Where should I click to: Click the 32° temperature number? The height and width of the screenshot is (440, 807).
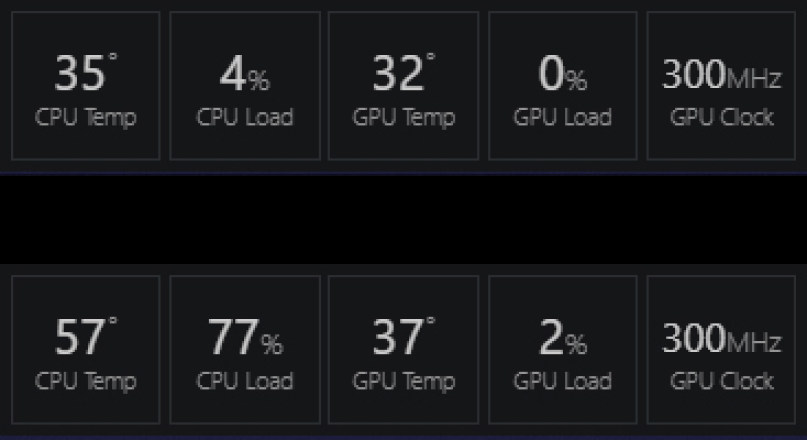[399, 74]
